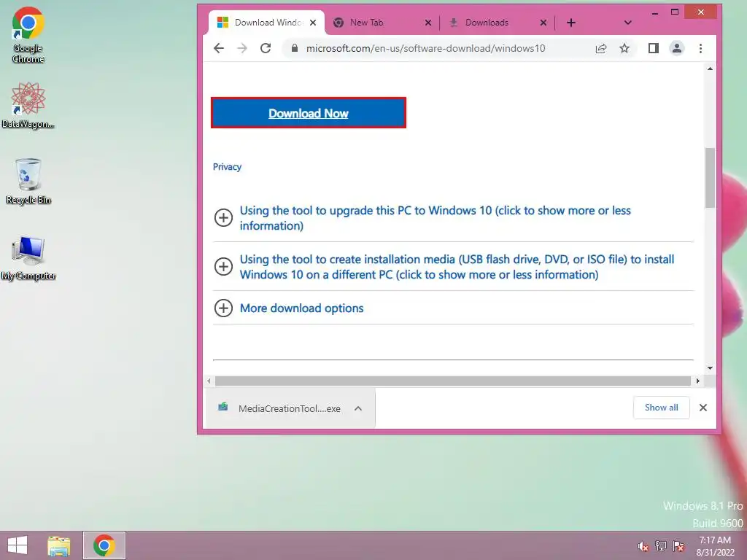
Task: Click the vertical scrollbar thumb
Action: 710,178
